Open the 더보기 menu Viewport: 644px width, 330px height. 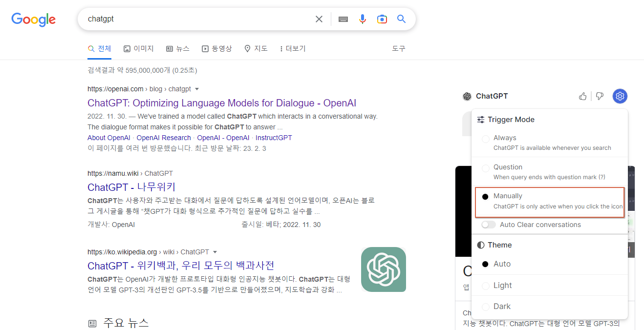coord(292,49)
